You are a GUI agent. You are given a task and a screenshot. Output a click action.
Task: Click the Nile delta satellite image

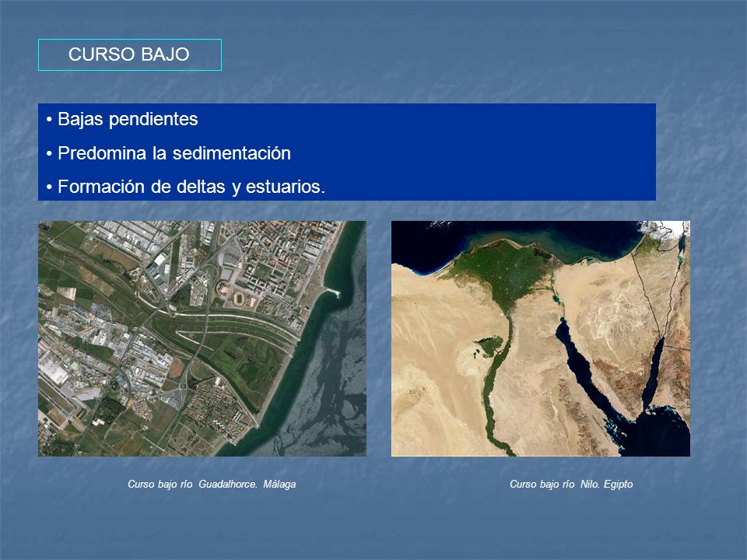pos(541,338)
